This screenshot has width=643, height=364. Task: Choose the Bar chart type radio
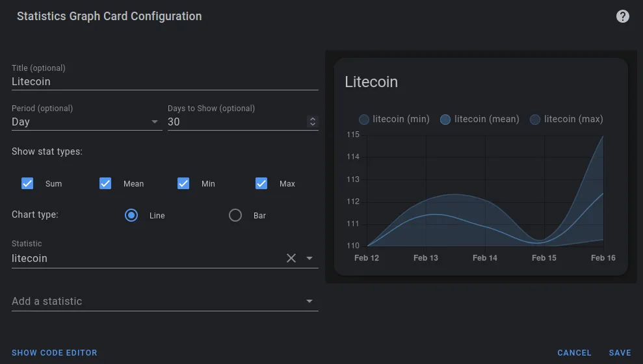(x=235, y=215)
